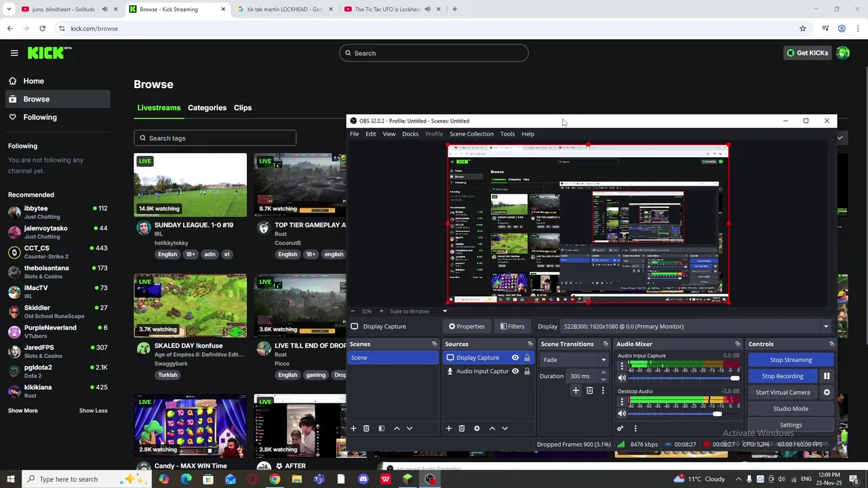Viewport: 868px width, 488px height.
Task: Expand recommended channels with Show More
Action: [23, 411]
